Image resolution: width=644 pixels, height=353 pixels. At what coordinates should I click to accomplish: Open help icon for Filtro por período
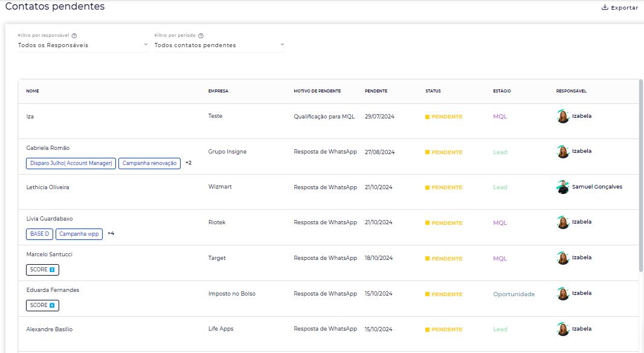[201, 36]
